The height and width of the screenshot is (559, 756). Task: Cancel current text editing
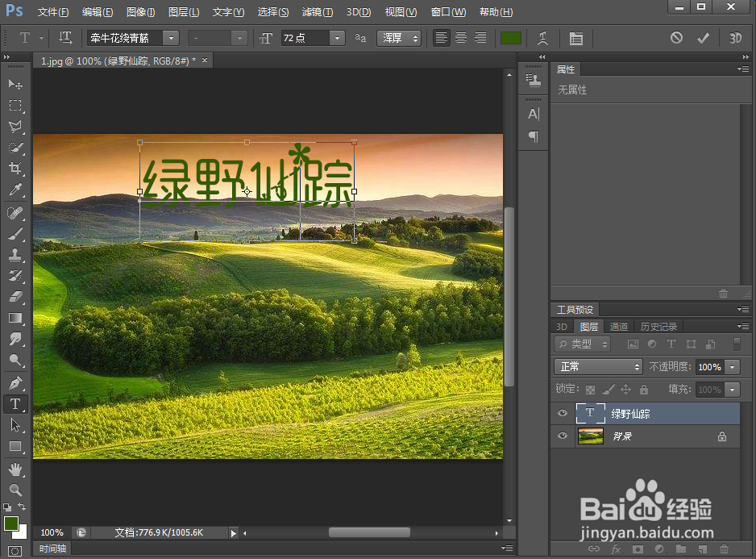click(x=678, y=38)
